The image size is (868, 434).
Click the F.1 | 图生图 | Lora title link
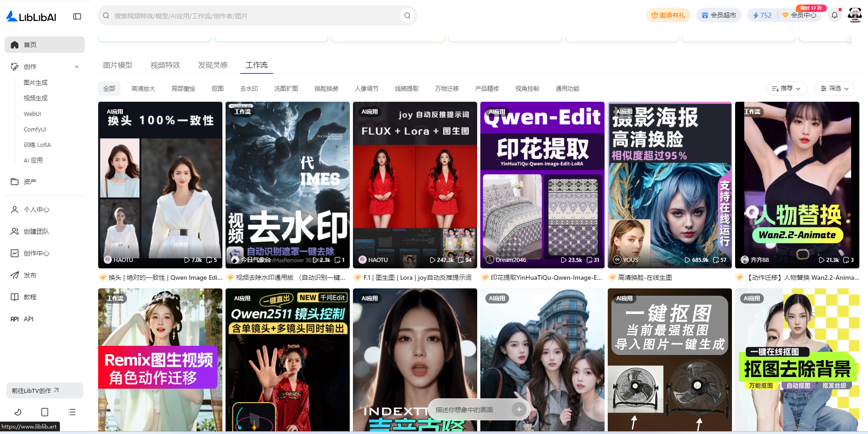tap(417, 277)
